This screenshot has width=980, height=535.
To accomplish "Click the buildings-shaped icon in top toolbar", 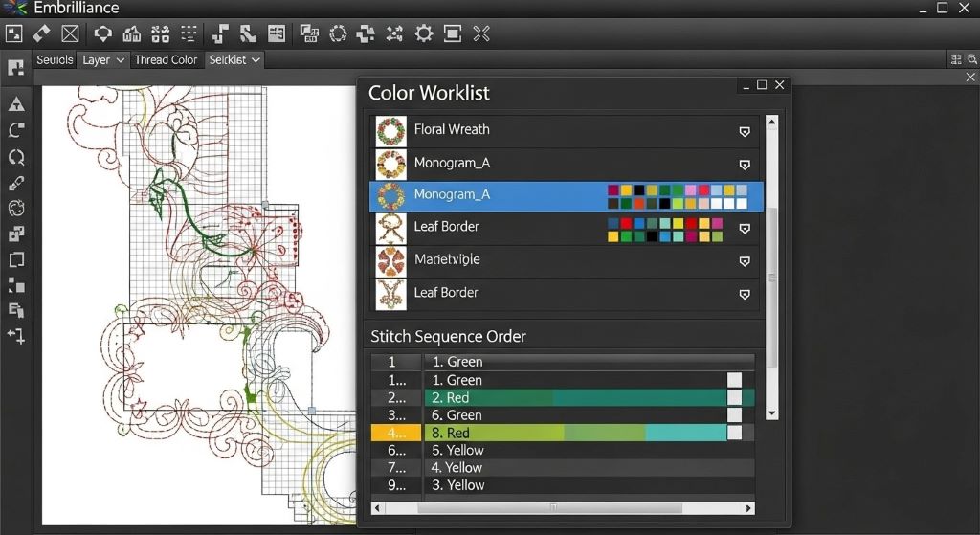I will (x=132, y=33).
